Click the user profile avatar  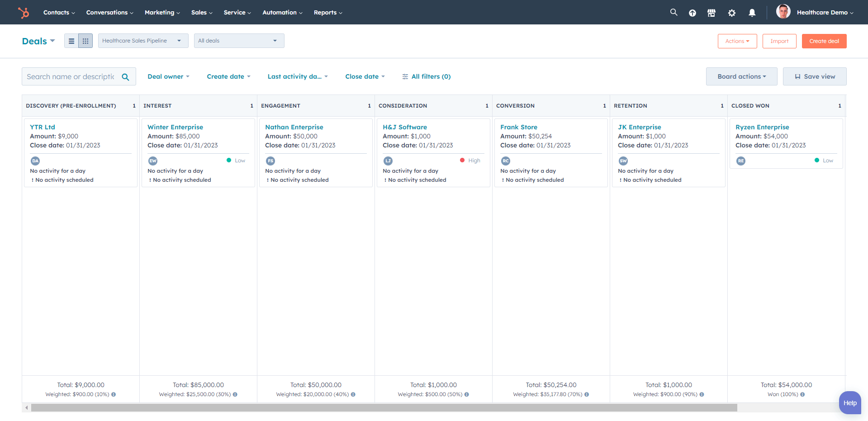pos(783,12)
